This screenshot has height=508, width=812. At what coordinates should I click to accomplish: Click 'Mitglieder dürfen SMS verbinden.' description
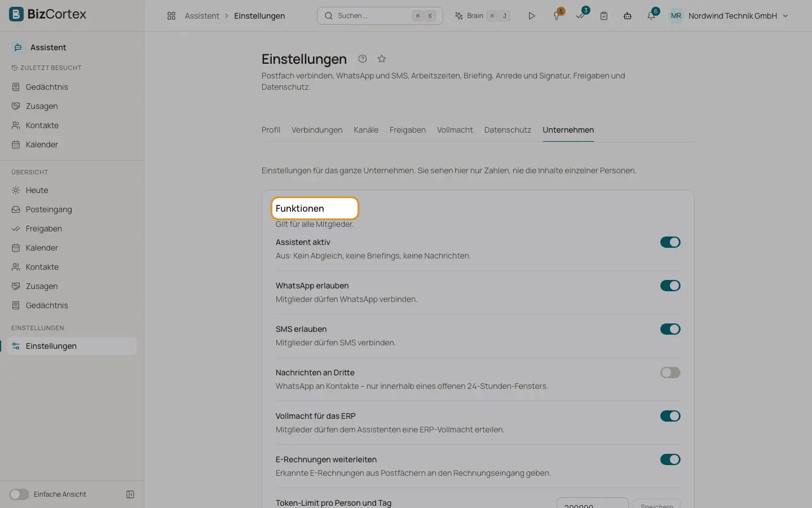coord(336,343)
